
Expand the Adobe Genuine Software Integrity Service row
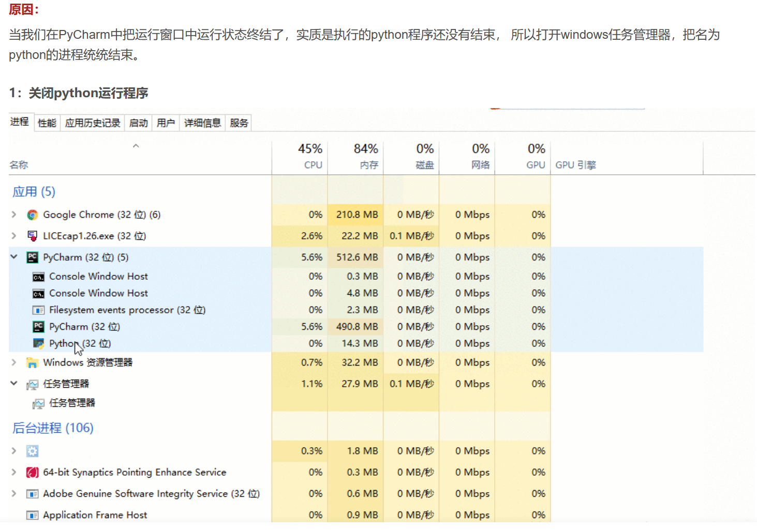(14, 494)
